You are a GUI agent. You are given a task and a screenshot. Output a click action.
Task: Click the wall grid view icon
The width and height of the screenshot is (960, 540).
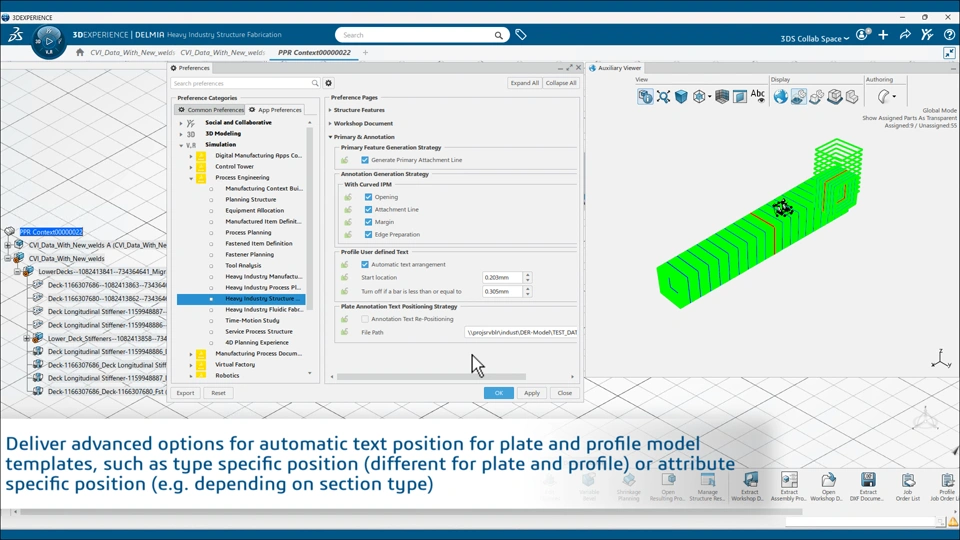click(722, 97)
